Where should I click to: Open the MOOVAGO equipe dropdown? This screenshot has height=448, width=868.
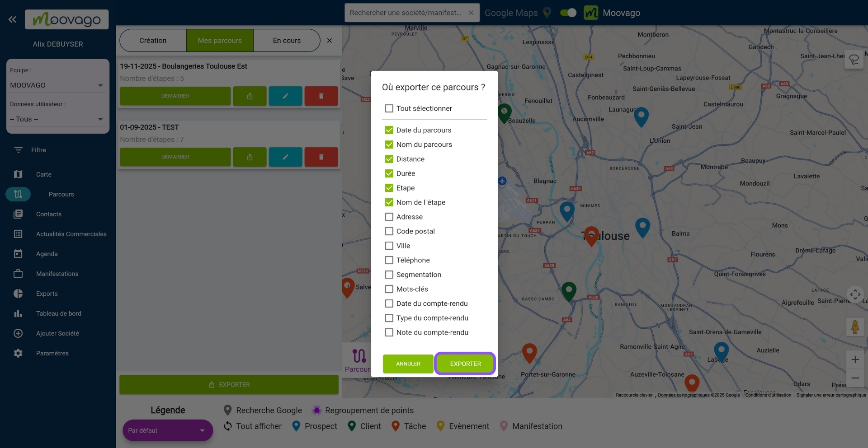pos(100,85)
